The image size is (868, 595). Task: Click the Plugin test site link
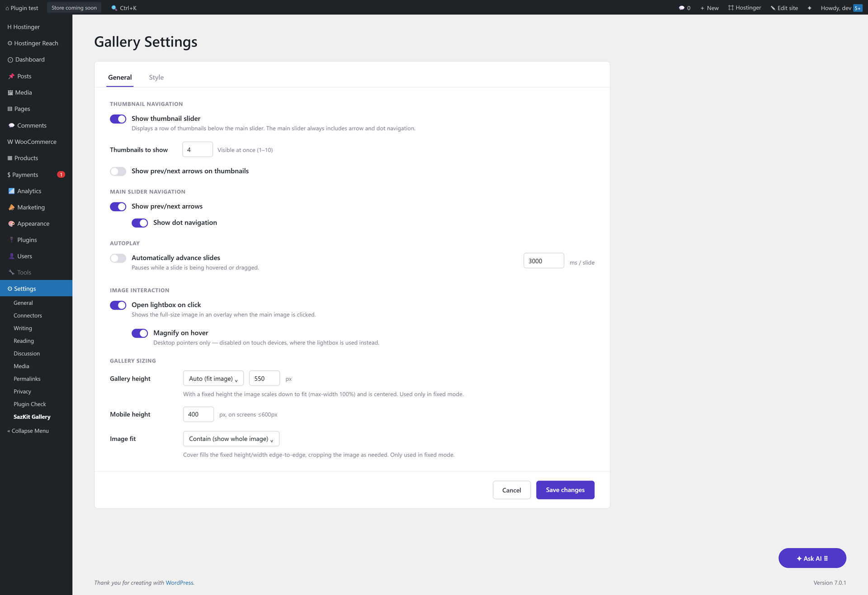tap(22, 8)
